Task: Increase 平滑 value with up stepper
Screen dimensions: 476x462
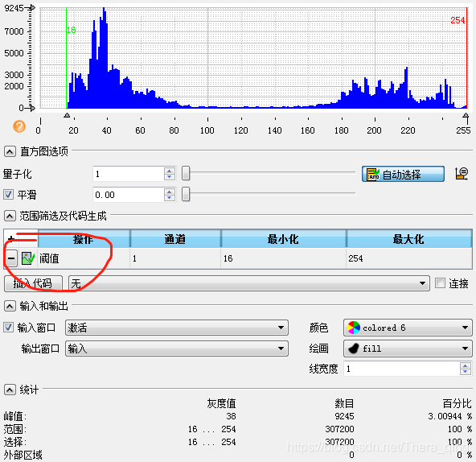Action: pyautogui.click(x=170, y=192)
